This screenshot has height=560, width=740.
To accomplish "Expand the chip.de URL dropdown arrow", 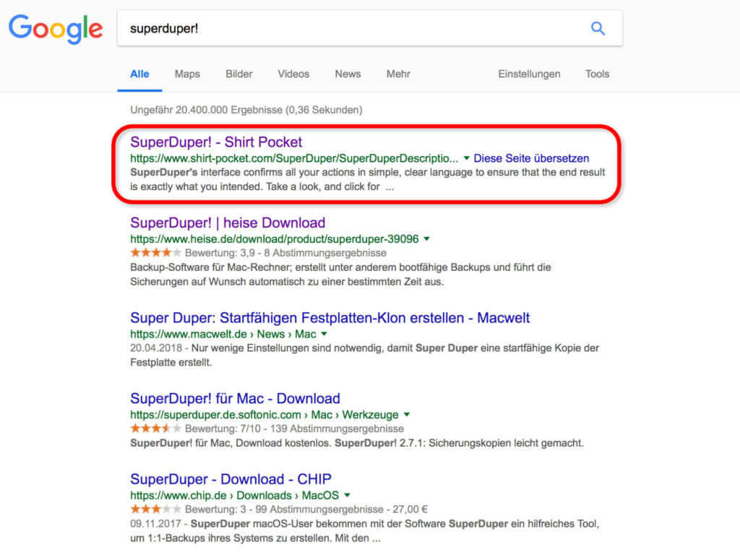I will coord(348,495).
